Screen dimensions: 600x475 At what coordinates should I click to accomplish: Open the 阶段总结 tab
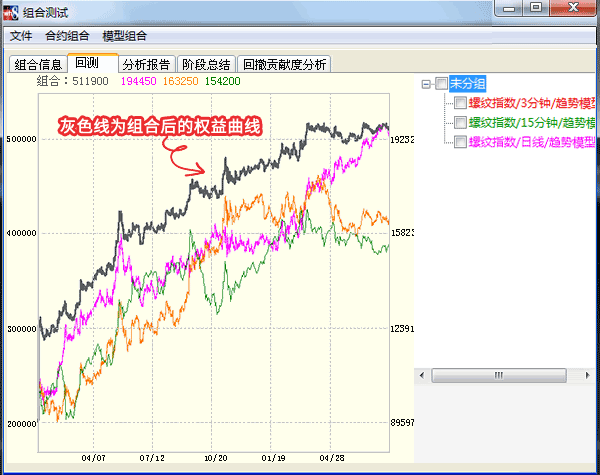(x=208, y=65)
